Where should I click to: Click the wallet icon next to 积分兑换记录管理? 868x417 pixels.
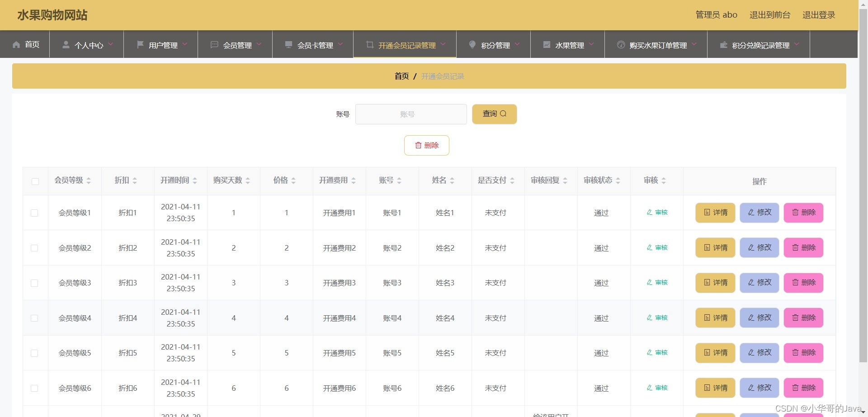coord(723,44)
